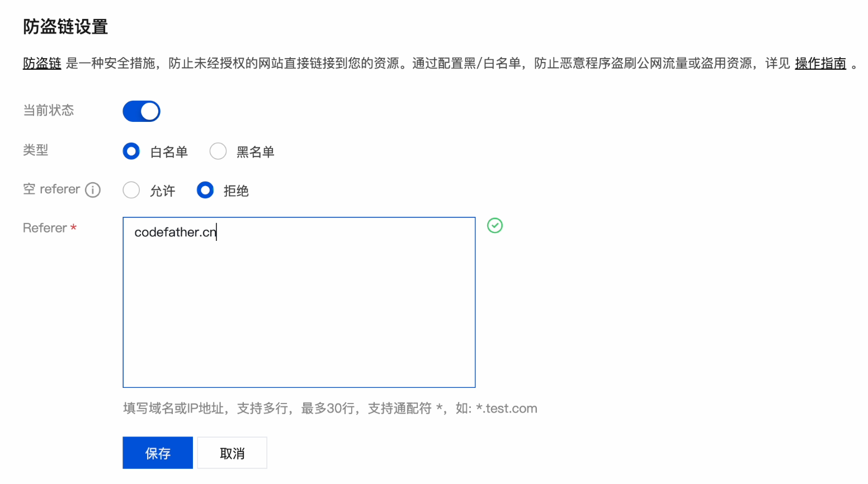Click the 防盗链设置 page heading
This screenshot has height=484, width=868.
(65, 27)
